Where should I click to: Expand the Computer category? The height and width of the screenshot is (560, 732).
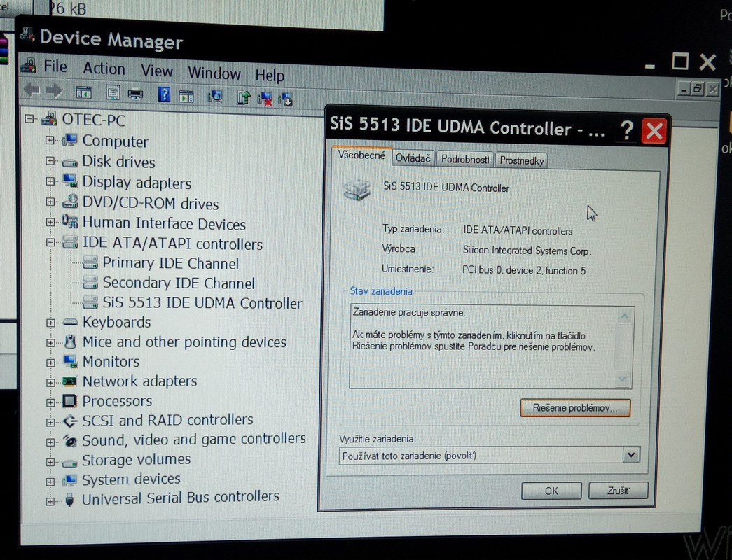pos(50,139)
